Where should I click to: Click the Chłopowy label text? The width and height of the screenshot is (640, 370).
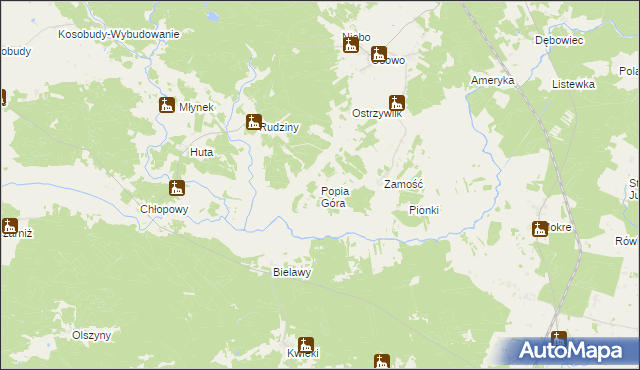(164, 210)
